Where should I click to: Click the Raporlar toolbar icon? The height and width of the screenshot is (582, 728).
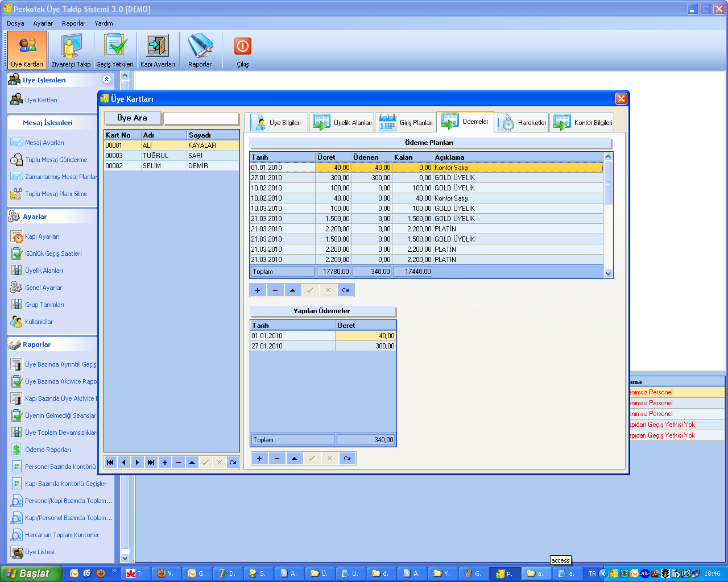[200, 50]
